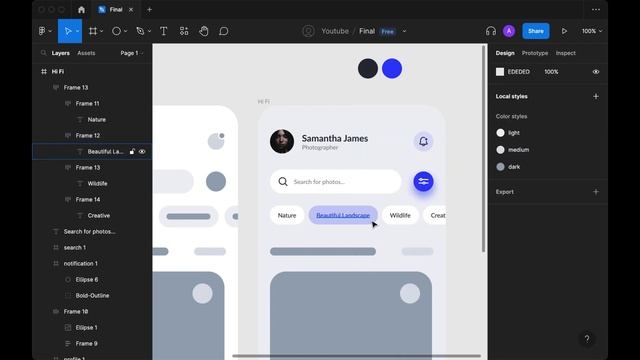Image resolution: width=640 pixels, height=360 pixels.
Task: Select the Hand tool
Action: (204, 31)
